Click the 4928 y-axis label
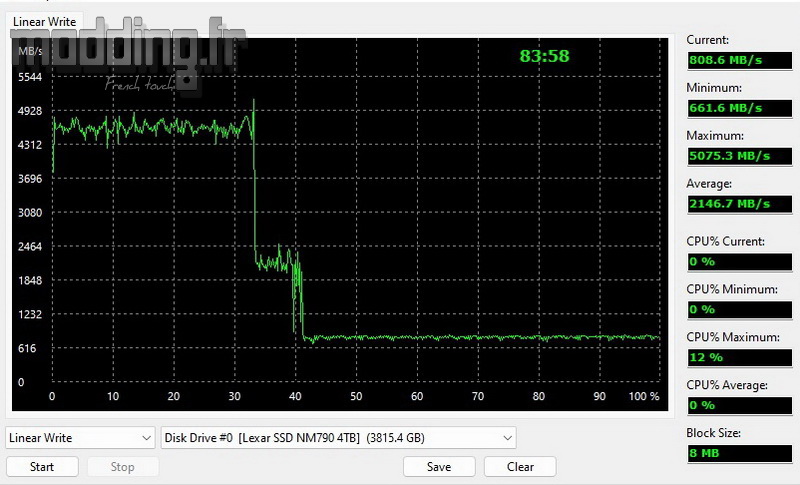Viewport: 800px width, 485px height. [30, 111]
